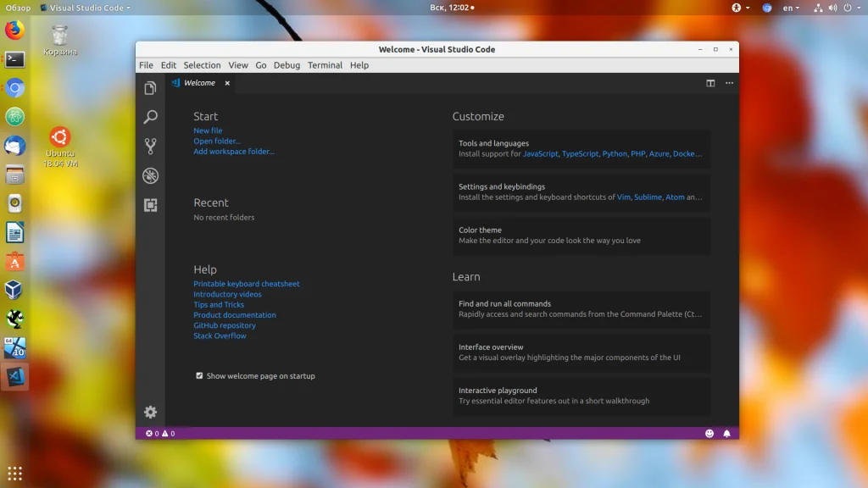
Task: Click errors and warnings count in status bar
Action: tap(160, 433)
